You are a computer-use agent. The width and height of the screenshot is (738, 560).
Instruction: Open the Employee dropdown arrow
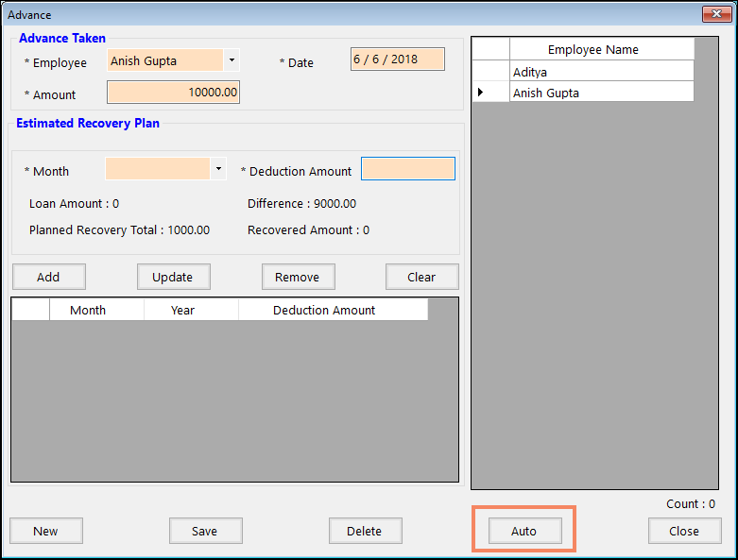[232, 60]
